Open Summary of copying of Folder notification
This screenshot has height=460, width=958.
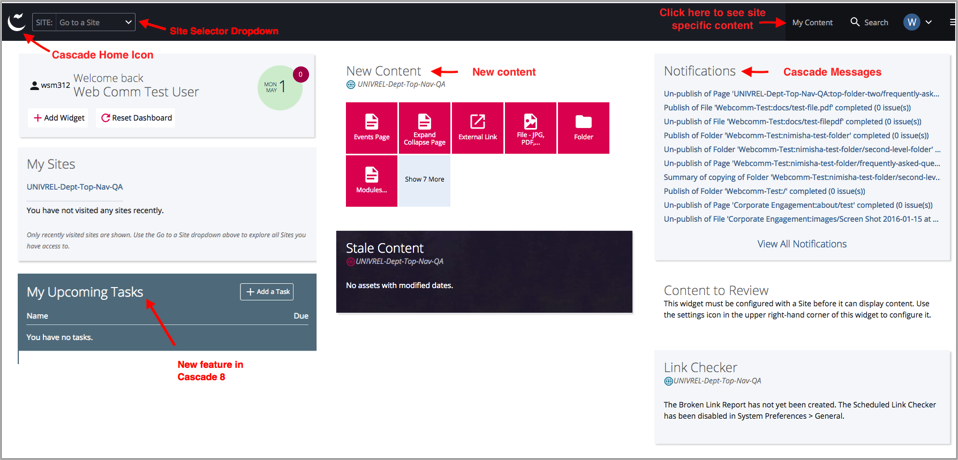802,177
